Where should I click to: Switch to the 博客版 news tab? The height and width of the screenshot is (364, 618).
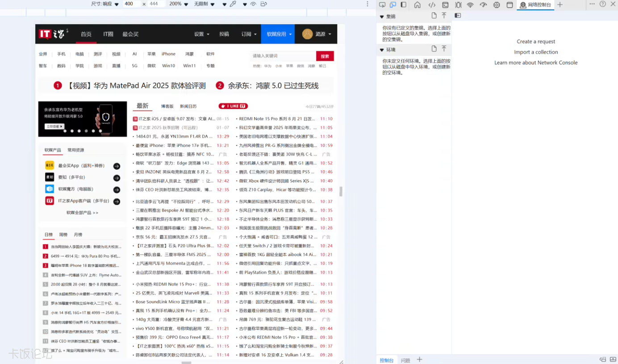pyautogui.click(x=167, y=106)
